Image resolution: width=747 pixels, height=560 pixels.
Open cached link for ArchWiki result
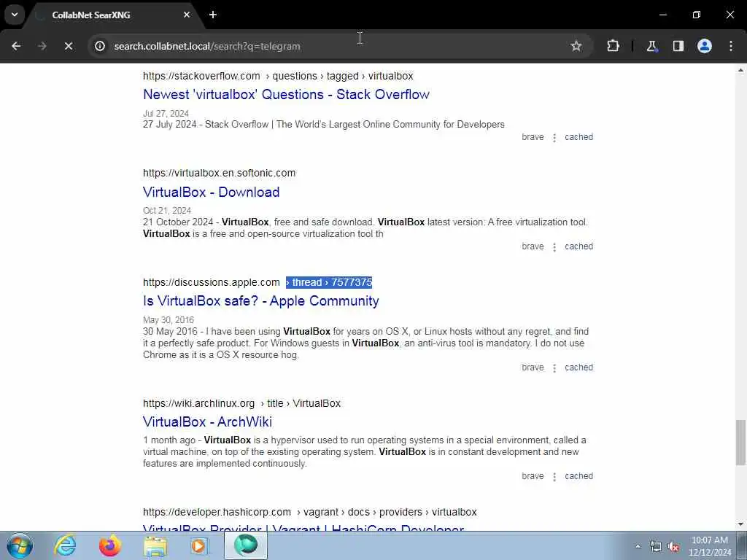(x=578, y=476)
